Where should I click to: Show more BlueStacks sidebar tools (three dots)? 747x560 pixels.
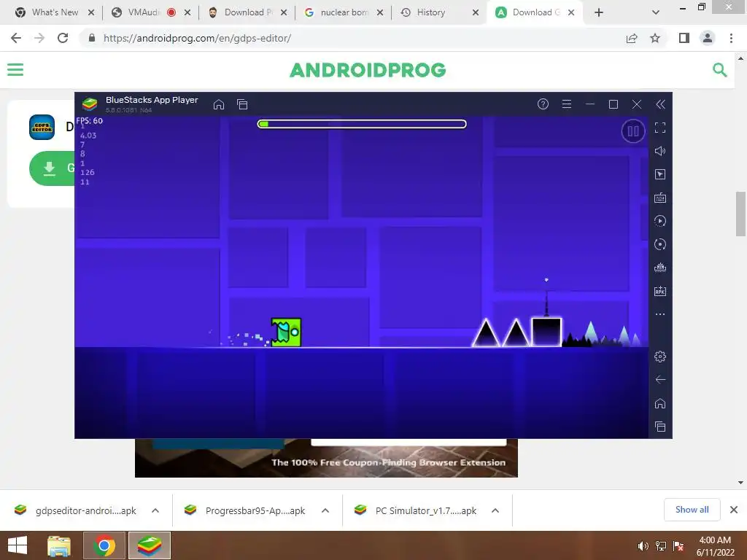[660, 314]
